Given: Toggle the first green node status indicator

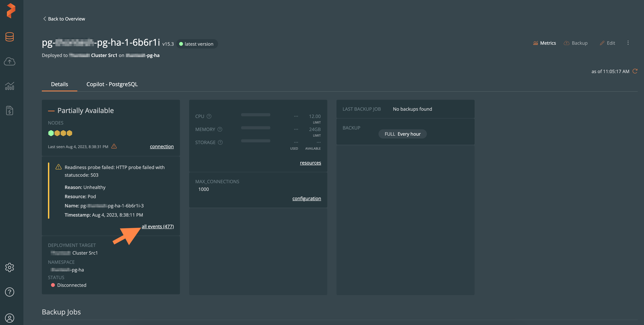Looking at the screenshot, I should (51, 133).
